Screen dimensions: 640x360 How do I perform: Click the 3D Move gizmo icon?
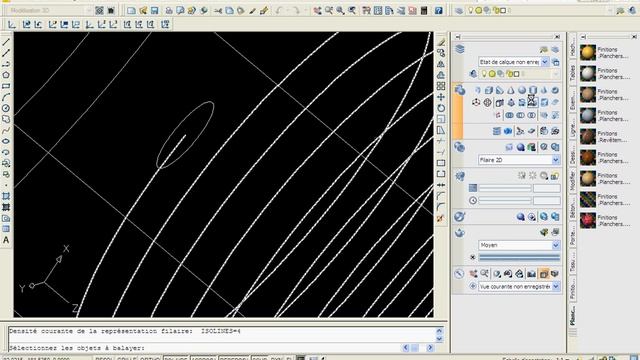point(476,102)
